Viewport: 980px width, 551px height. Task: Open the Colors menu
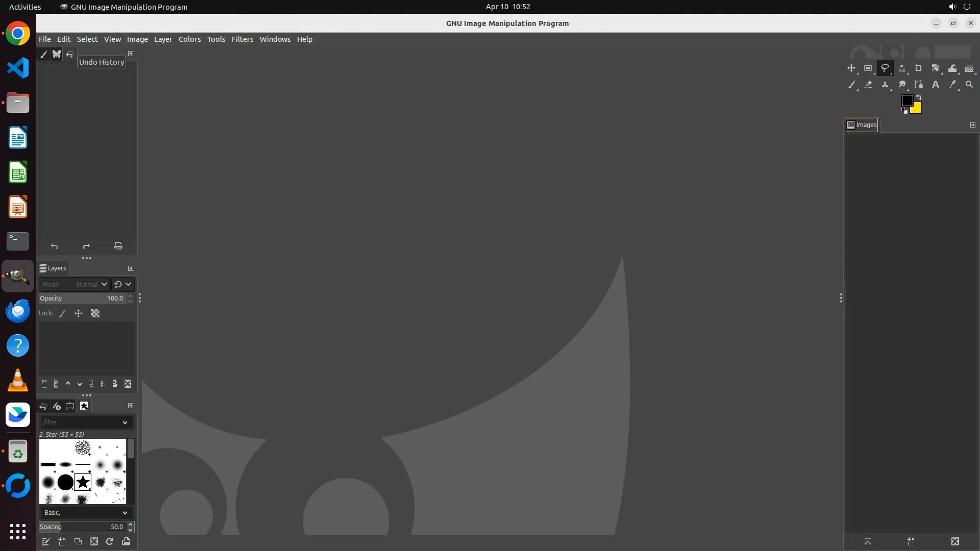tap(189, 39)
